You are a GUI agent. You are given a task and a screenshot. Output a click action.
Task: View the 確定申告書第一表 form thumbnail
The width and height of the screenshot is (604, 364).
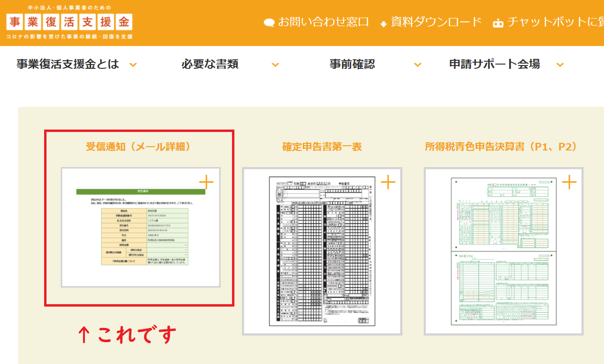(x=322, y=252)
